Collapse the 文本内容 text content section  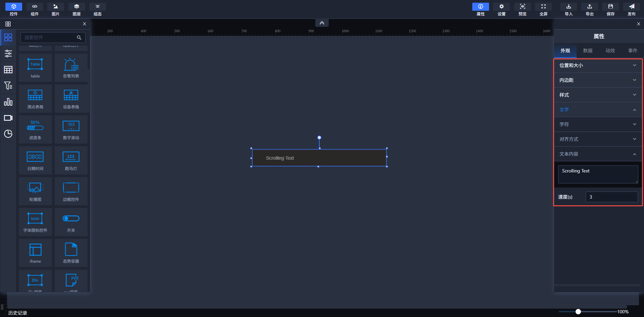tap(598, 154)
